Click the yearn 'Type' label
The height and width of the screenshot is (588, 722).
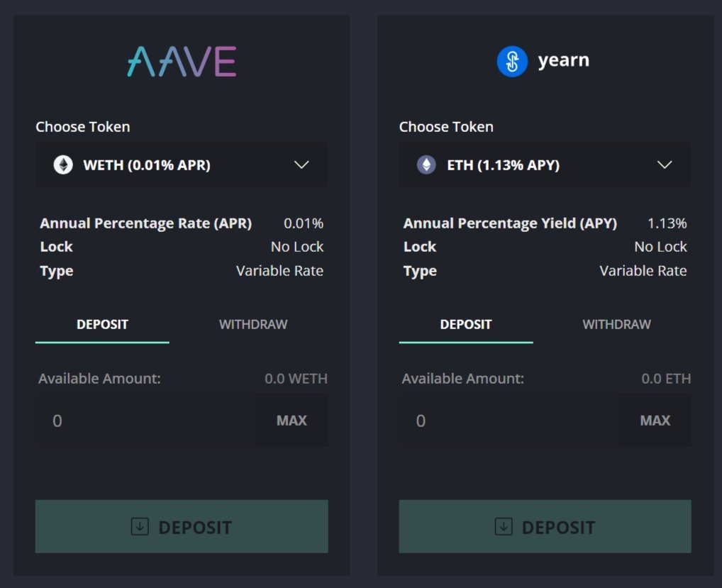(420, 271)
